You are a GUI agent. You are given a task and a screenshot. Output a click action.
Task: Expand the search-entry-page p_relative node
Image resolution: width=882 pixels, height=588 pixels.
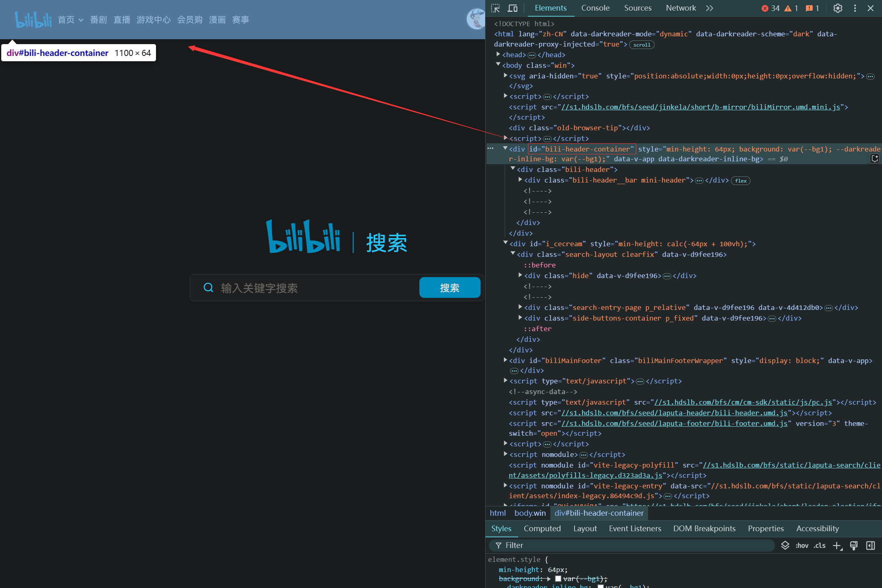pos(520,307)
